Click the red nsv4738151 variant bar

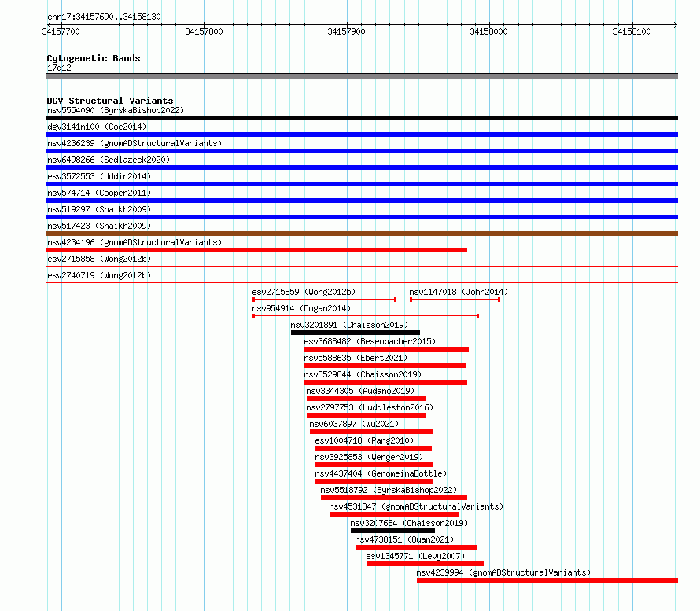[417, 547]
